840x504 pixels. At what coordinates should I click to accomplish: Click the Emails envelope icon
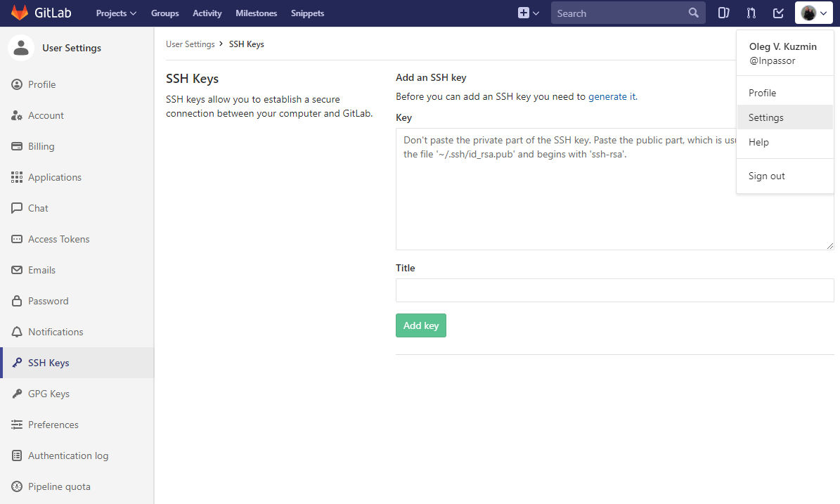[x=17, y=270]
